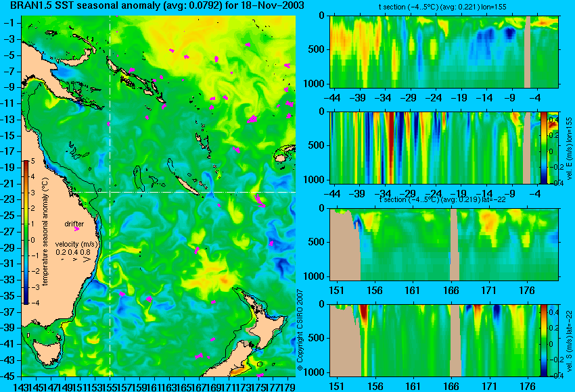The height and width of the screenshot is (392, 575).
Task: Click the white dashed vertical line at longitude 155
Action: click(x=110, y=196)
